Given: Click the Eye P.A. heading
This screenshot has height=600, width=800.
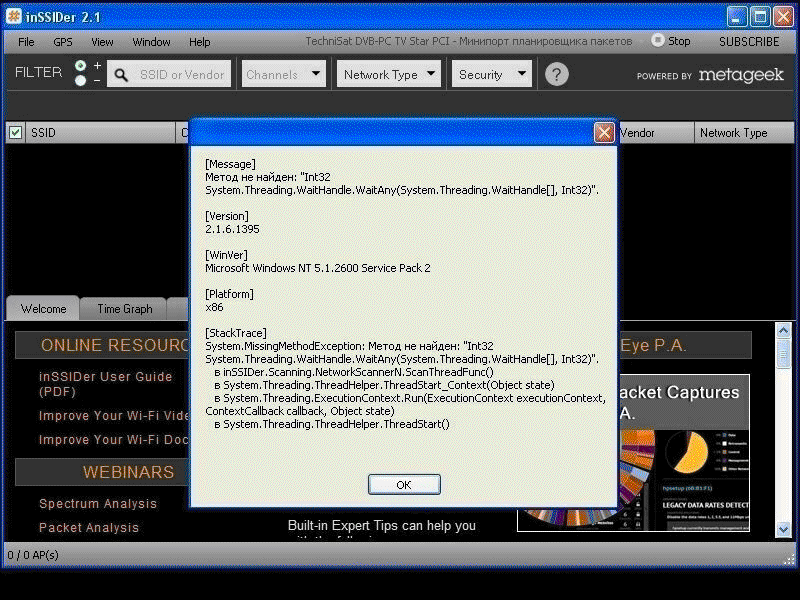Looking at the screenshot, I should click(653, 345).
